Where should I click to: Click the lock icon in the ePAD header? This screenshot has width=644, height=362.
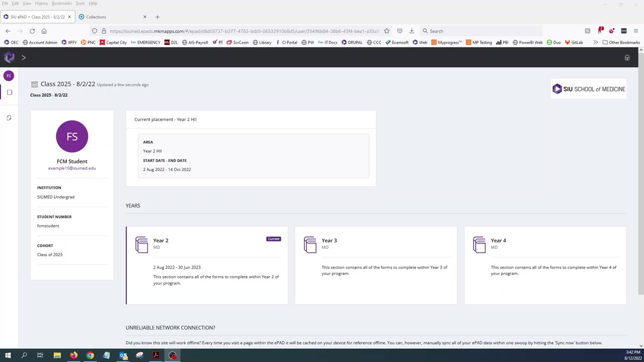tap(627, 57)
